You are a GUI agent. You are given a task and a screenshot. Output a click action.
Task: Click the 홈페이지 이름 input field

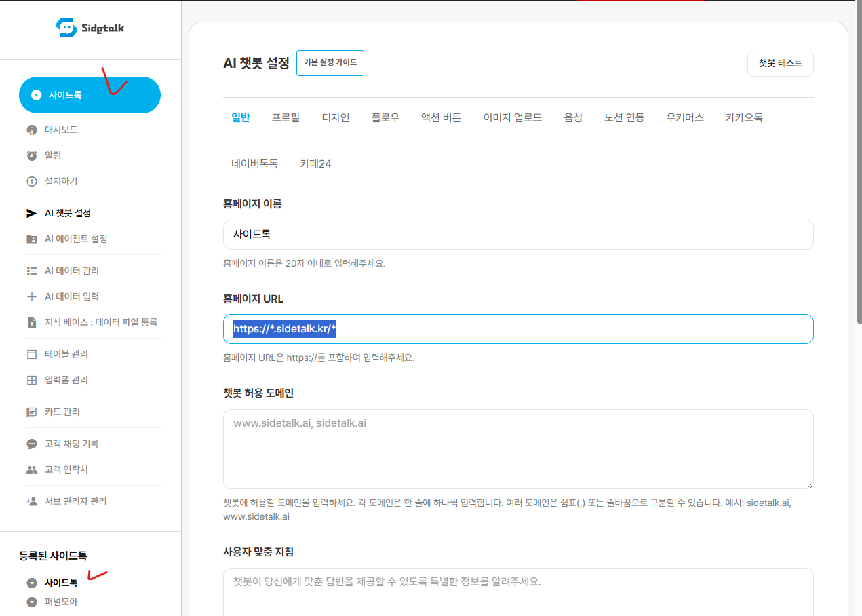click(518, 235)
